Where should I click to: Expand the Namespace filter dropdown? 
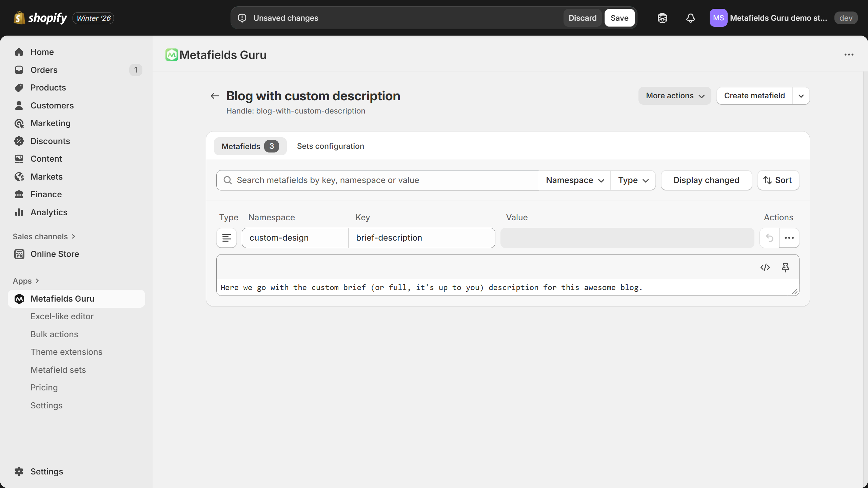(x=575, y=180)
